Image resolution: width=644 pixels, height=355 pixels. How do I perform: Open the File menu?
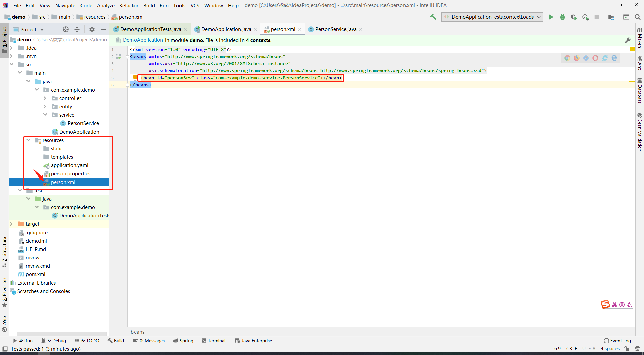[x=17, y=5]
